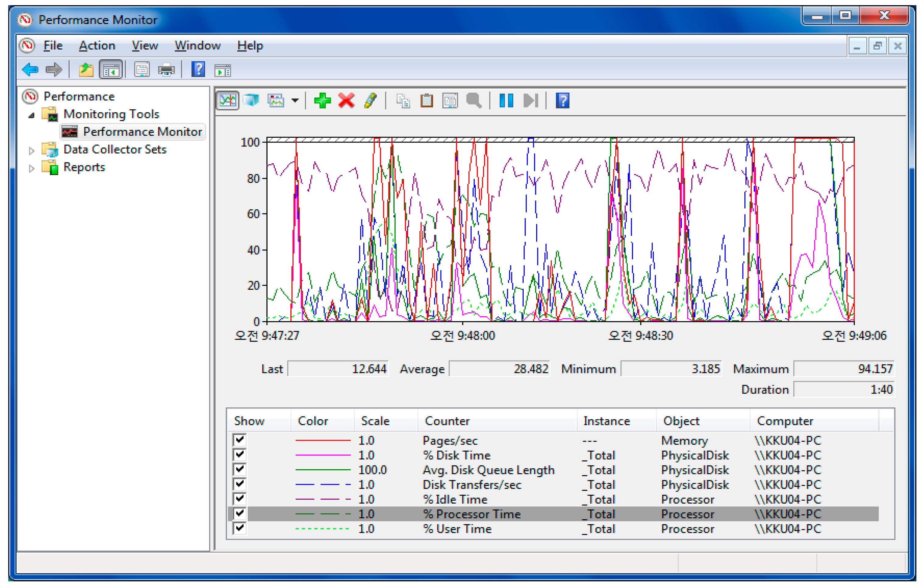Pause the display with Freeze icon
The width and height of the screenshot is (924, 585).
point(507,101)
